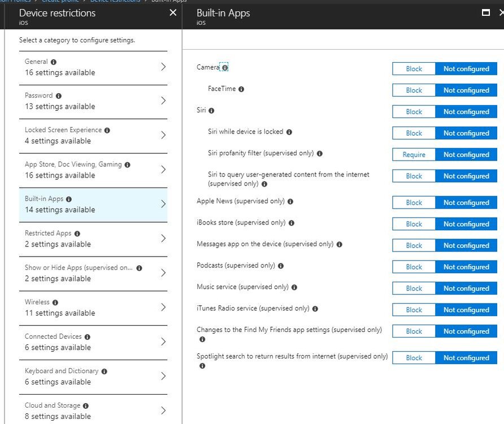Require the Siri profanity filter

[x=414, y=155]
